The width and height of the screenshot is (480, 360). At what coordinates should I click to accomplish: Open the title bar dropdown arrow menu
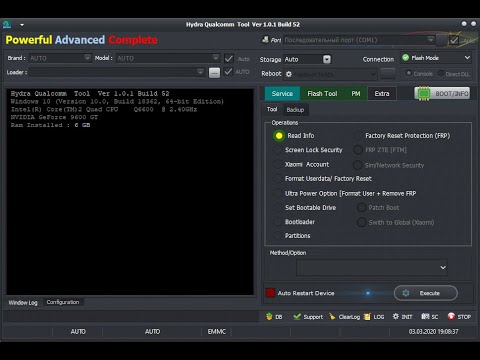pyautogui.click(x=22, y=25)
